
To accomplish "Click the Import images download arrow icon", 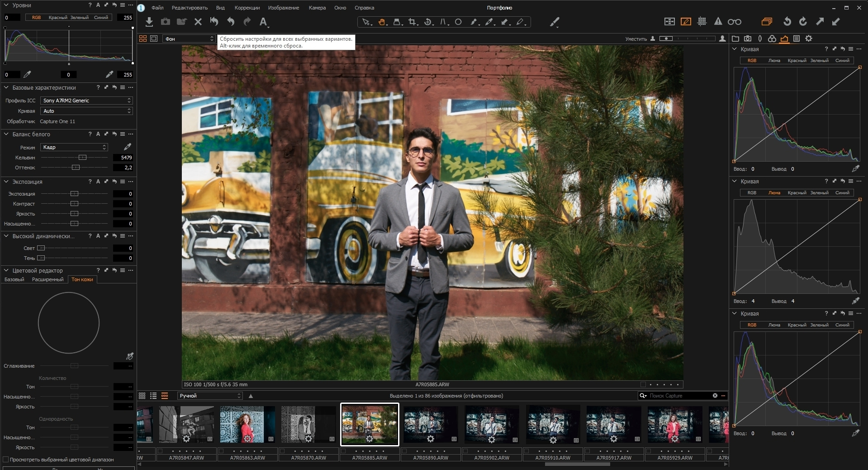I will (149, 22).
